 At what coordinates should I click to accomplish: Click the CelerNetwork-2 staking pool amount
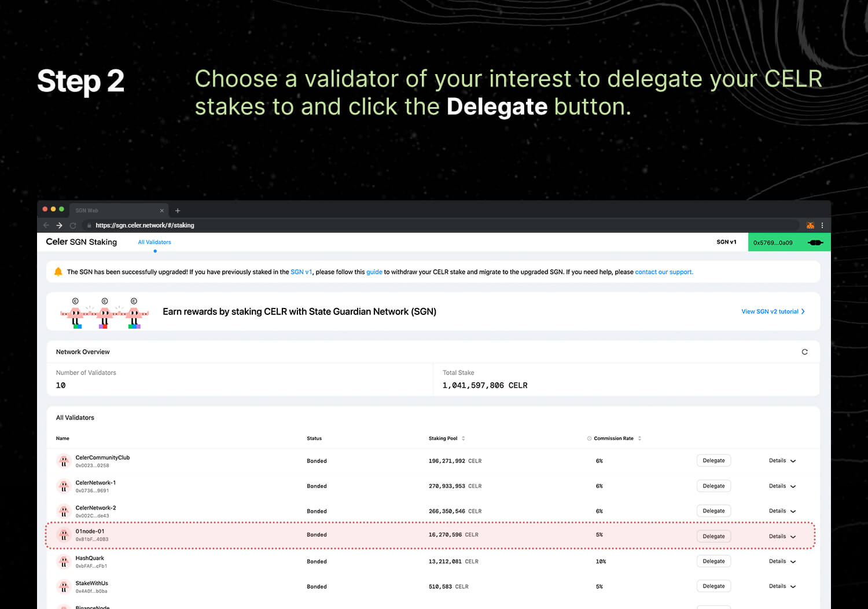pyautogui.click(x=455, y=511)
